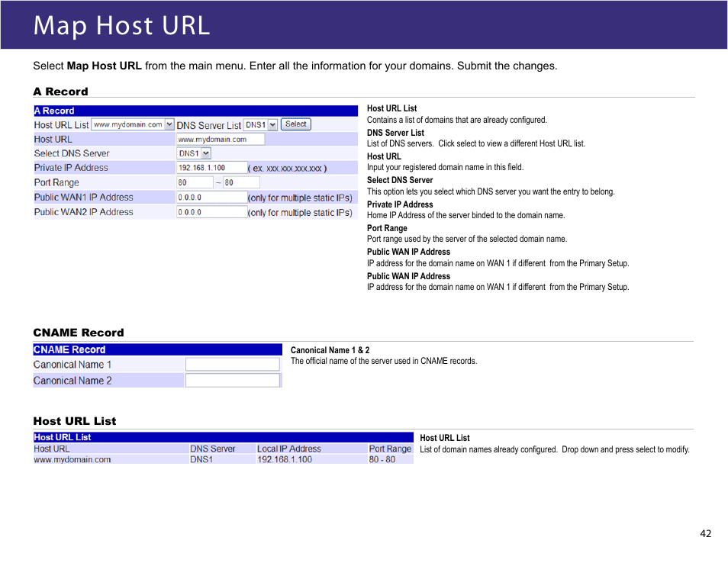Click the Canonical Name 1 field
This screenshot has width=728, height=563.
233,365
